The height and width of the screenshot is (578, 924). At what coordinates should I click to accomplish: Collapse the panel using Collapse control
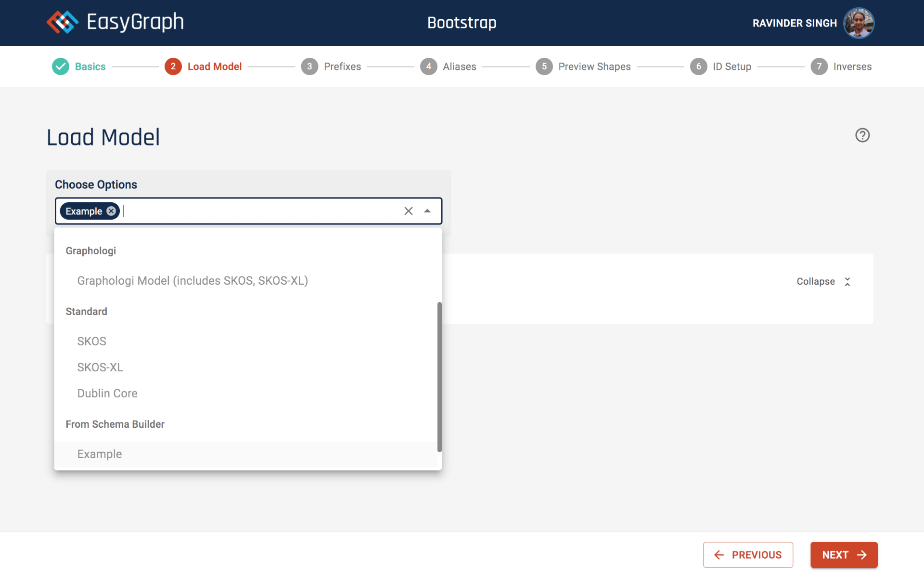click(823, 282)
